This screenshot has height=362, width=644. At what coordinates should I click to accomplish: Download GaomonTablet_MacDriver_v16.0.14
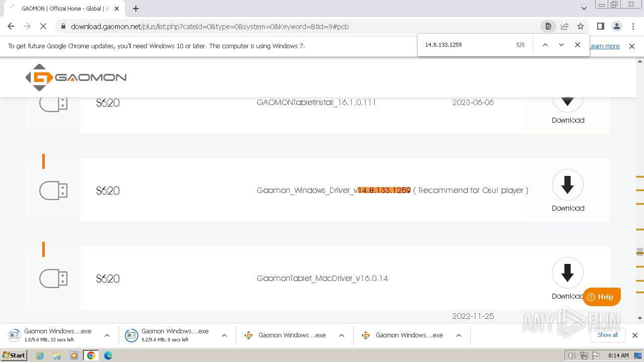point(568,279)
